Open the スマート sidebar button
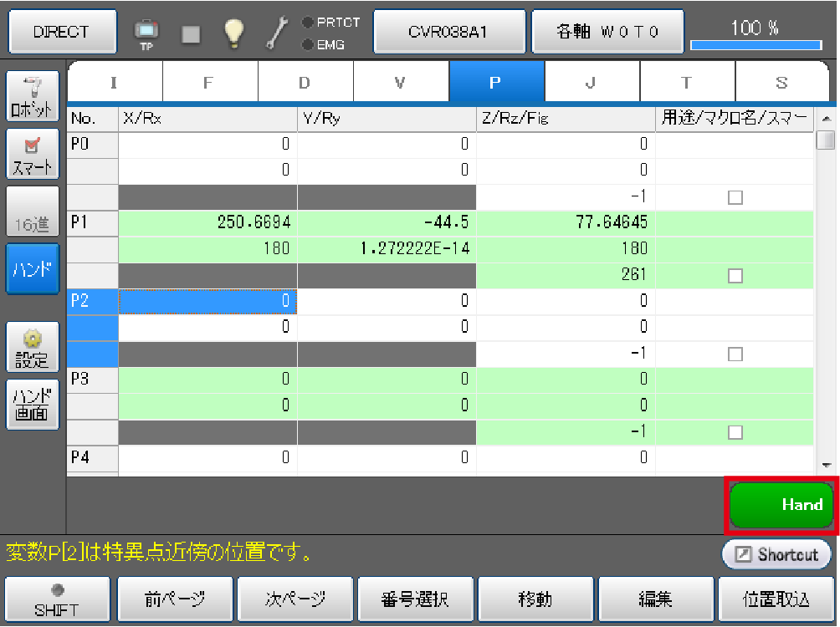Viewport: 840px width, 627px height. (x=33, y=155)
